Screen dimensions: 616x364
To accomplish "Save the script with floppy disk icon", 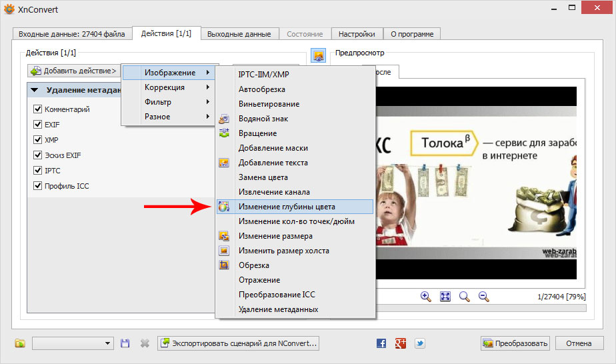I will 125,343.
